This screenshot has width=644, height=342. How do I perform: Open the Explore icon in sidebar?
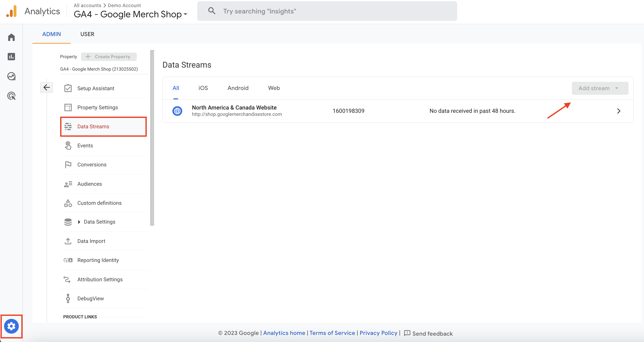[11, 76]
